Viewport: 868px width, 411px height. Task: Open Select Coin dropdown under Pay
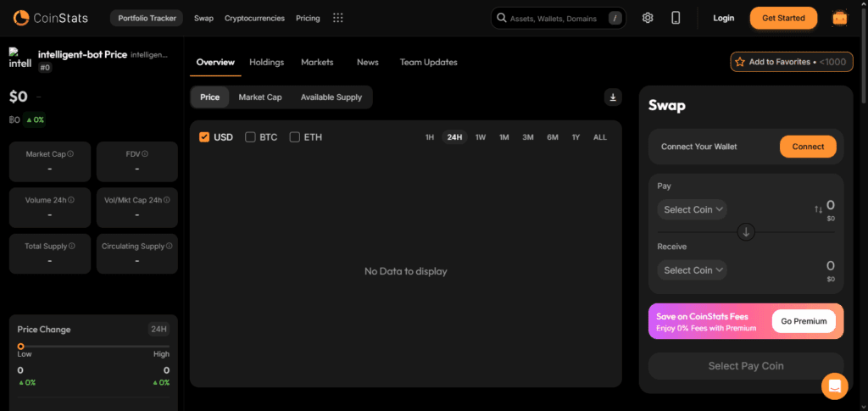[x=692, y=209]
